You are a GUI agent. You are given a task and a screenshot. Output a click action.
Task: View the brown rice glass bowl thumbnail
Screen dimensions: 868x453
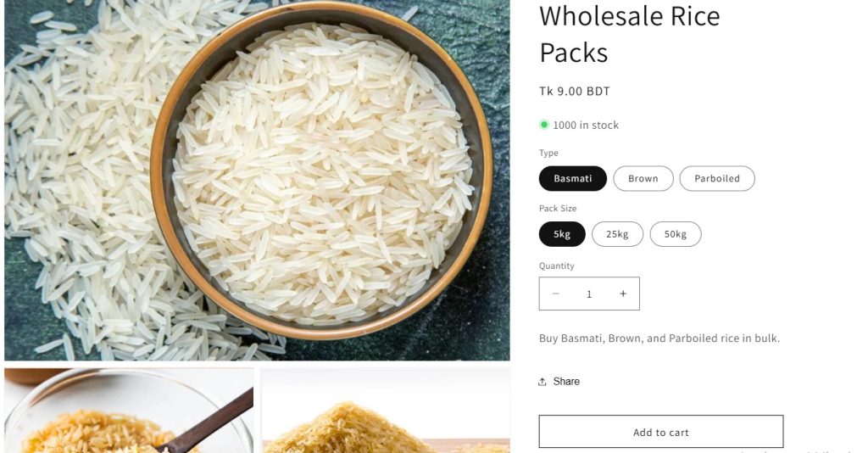(x=129, y=411)
